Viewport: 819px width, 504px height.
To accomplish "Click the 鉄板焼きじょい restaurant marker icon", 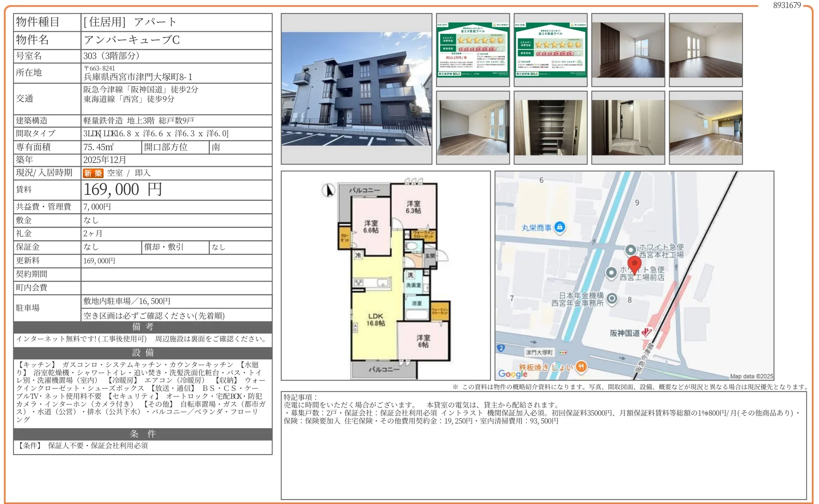I will (x=581, y=367).
